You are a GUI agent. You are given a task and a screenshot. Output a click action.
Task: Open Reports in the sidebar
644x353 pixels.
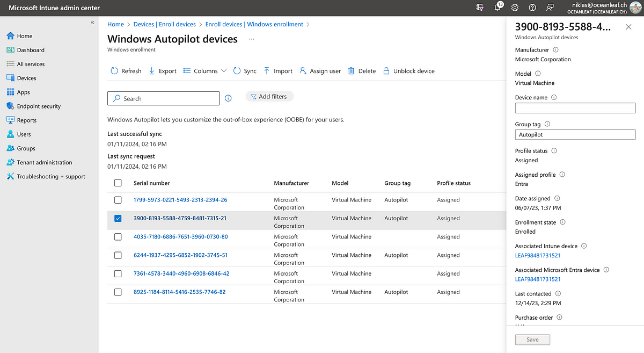pyautogui.click(x=21, y=120)
